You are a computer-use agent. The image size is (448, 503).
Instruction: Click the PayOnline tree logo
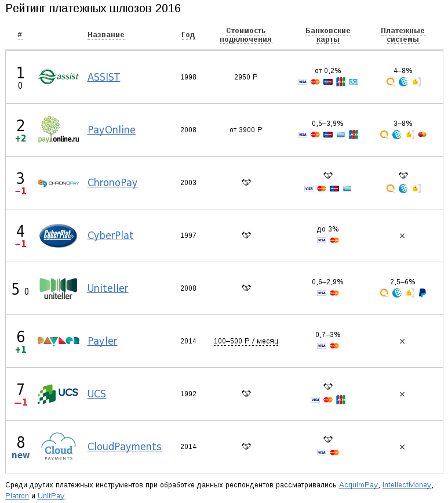(58, 129)
